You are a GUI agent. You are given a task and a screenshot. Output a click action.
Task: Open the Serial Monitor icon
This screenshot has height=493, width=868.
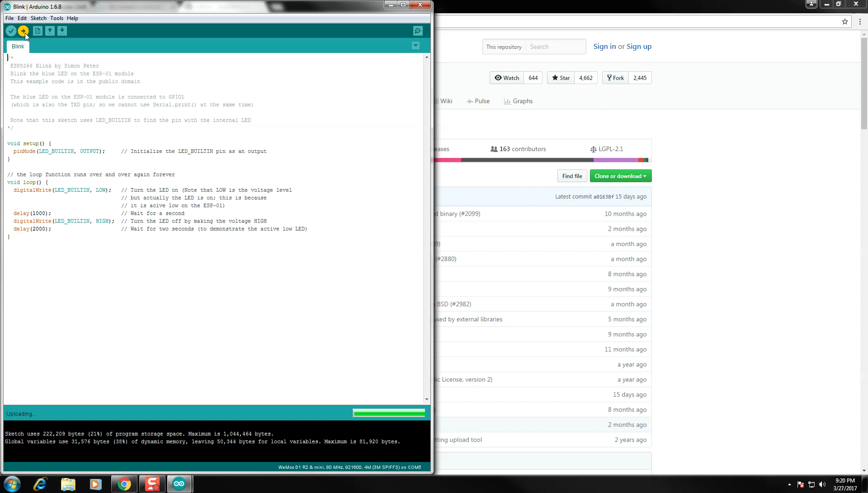[418, 31]
